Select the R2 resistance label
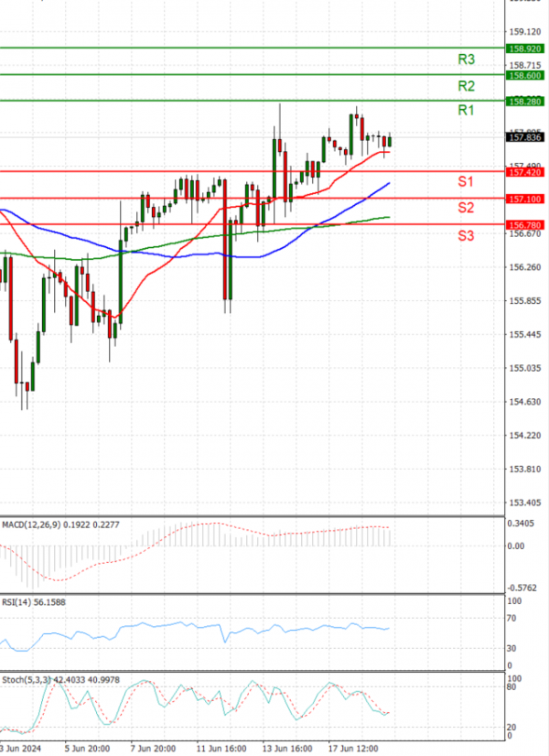This screenshot has height=756, width=549. pos(466,86)
